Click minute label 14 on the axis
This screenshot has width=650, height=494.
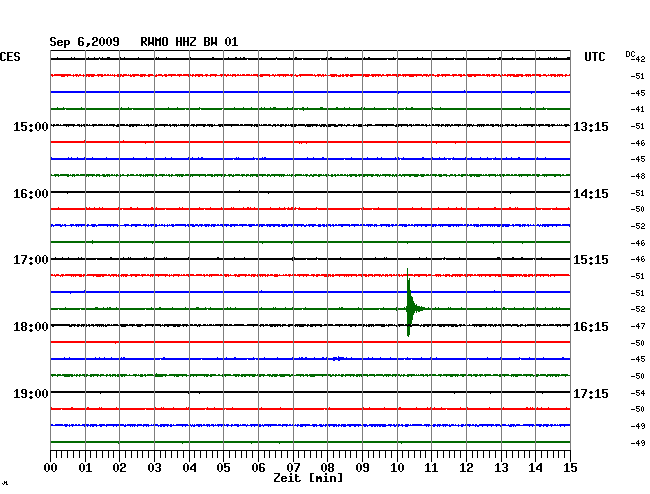point(535,468)
